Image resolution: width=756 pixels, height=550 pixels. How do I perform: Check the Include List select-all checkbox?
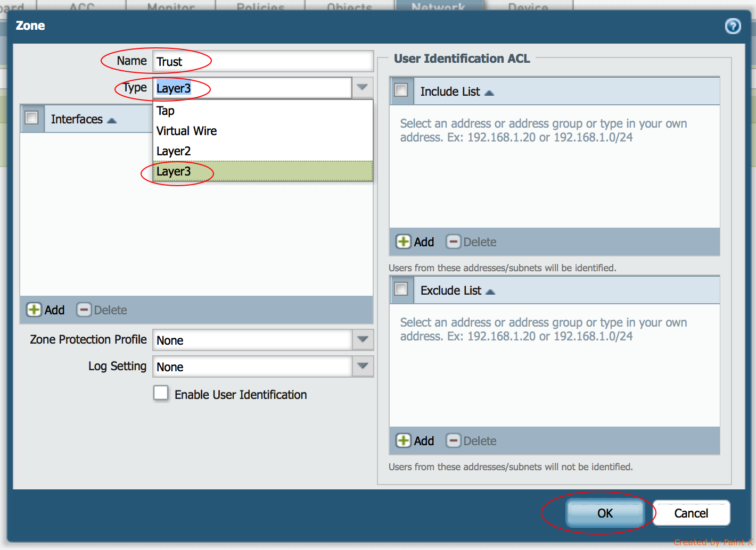(401, 90)
